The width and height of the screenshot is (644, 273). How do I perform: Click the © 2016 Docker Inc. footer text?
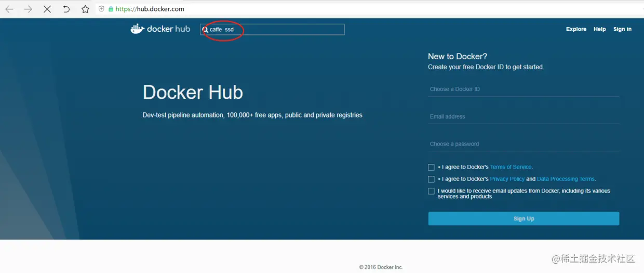[x=381, y=267]
